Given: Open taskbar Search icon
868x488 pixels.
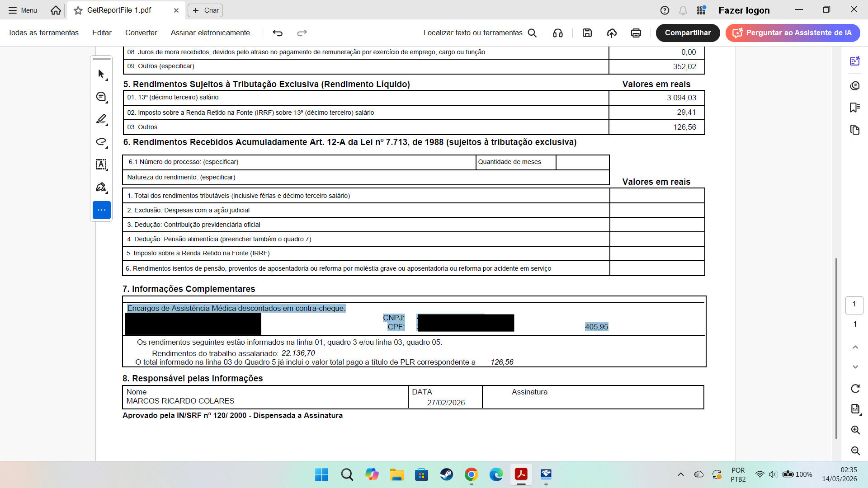Looking at the screenshot, I should (x=347, y=474).
